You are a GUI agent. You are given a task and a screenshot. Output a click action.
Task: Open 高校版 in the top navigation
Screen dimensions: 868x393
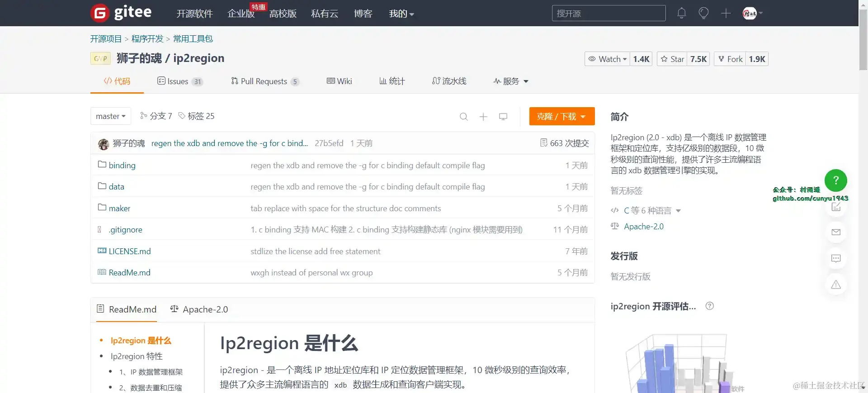point(283,14)
